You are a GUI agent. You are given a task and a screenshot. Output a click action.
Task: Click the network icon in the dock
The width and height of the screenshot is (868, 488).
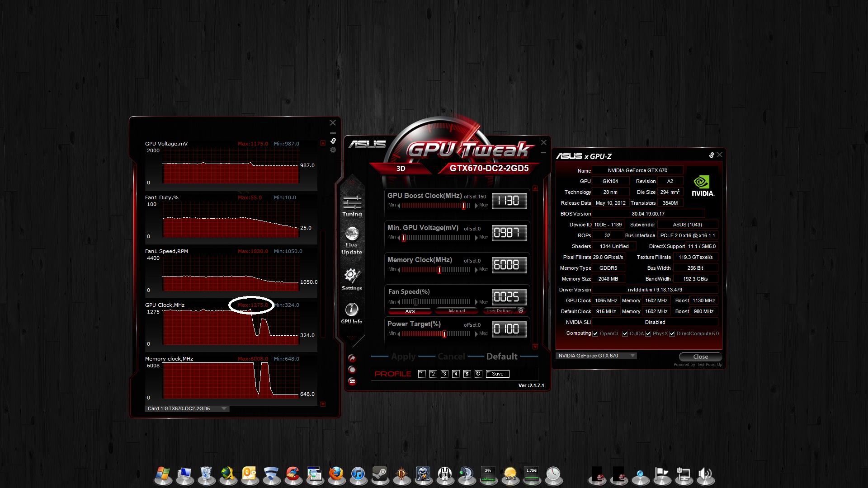point(684,475)
